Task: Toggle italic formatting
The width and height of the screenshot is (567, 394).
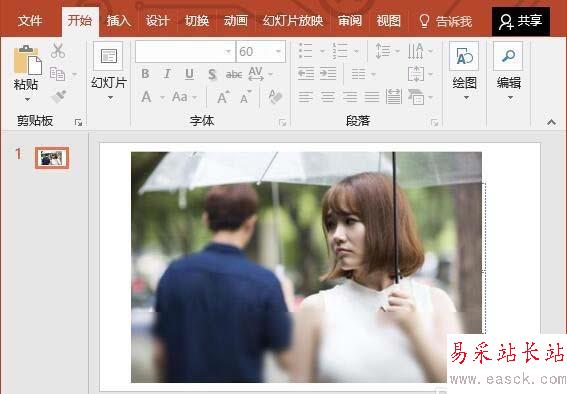Action: tap(167, 74)
